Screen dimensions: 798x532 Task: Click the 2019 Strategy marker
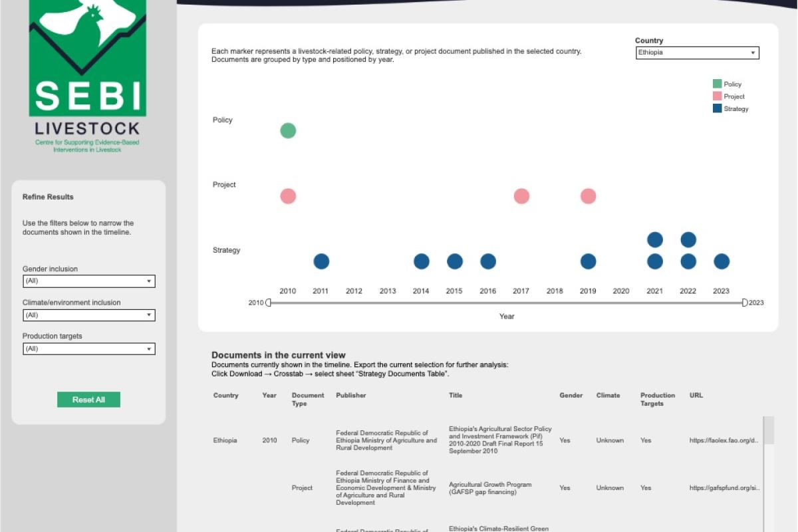pos(588,261)
